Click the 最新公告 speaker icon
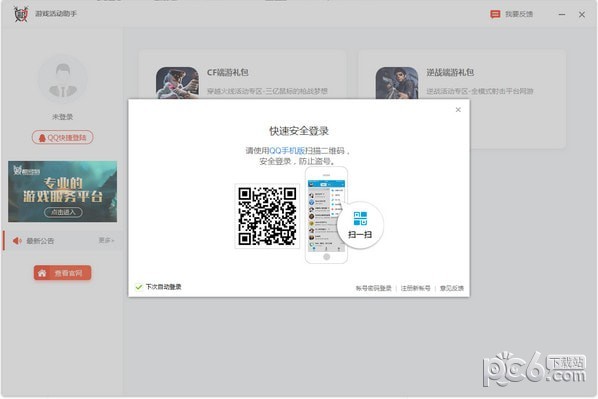The height and width of the screenshot is (399, 598). coord(17,241)
